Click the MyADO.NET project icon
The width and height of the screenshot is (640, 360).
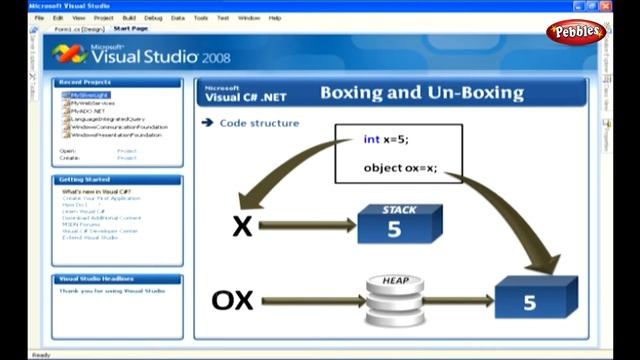(x=66, y=111)
